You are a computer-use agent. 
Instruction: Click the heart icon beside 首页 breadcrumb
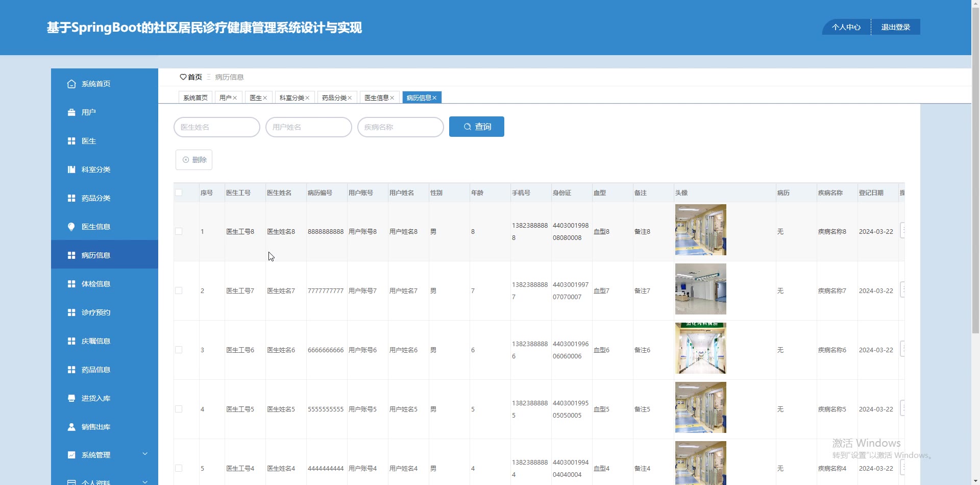(183, 77)
